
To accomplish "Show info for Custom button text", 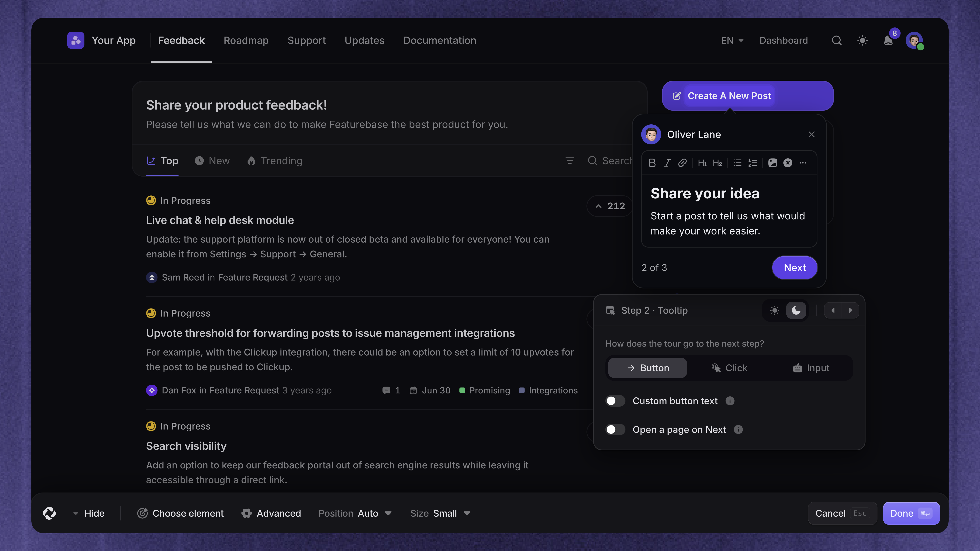I will click(x=730, y=401).
